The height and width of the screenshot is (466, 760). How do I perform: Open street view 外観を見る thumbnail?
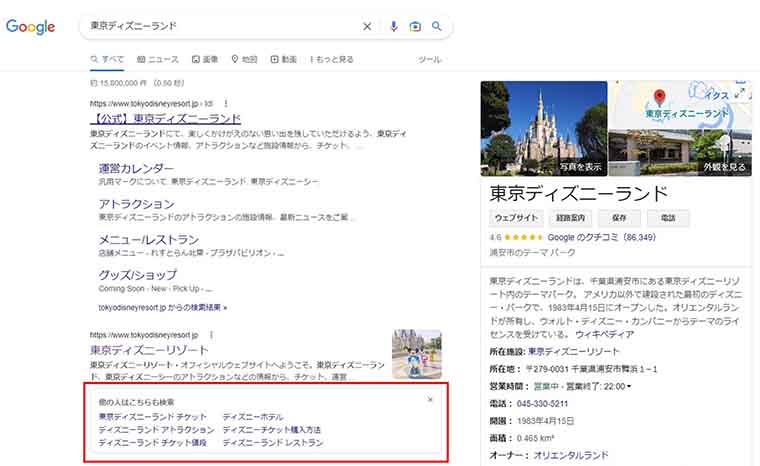tap(681, 153)
